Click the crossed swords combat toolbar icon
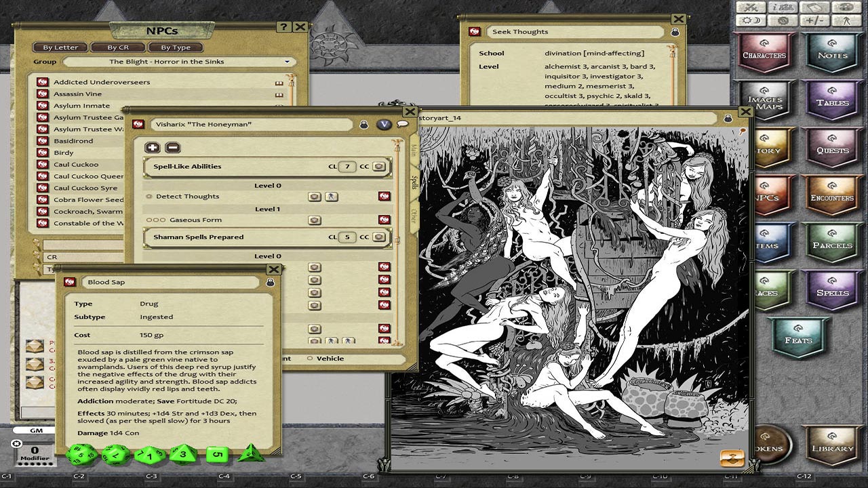 (x=749, y=7)
